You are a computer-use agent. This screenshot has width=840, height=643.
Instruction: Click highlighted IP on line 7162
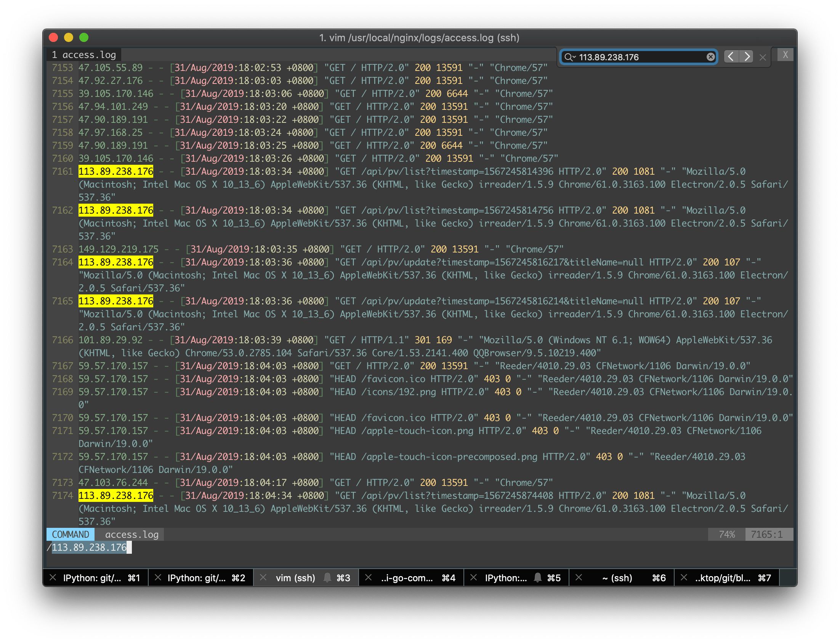click(116, 211)
